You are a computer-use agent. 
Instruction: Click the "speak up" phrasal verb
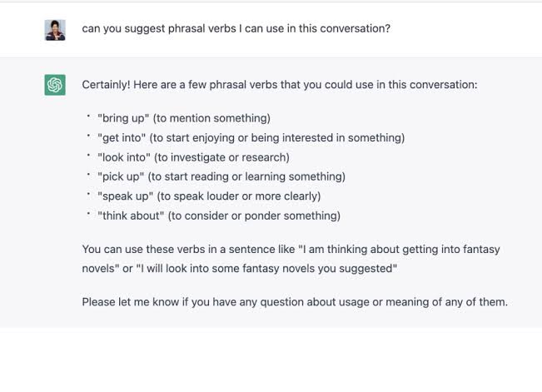point(126,196)
